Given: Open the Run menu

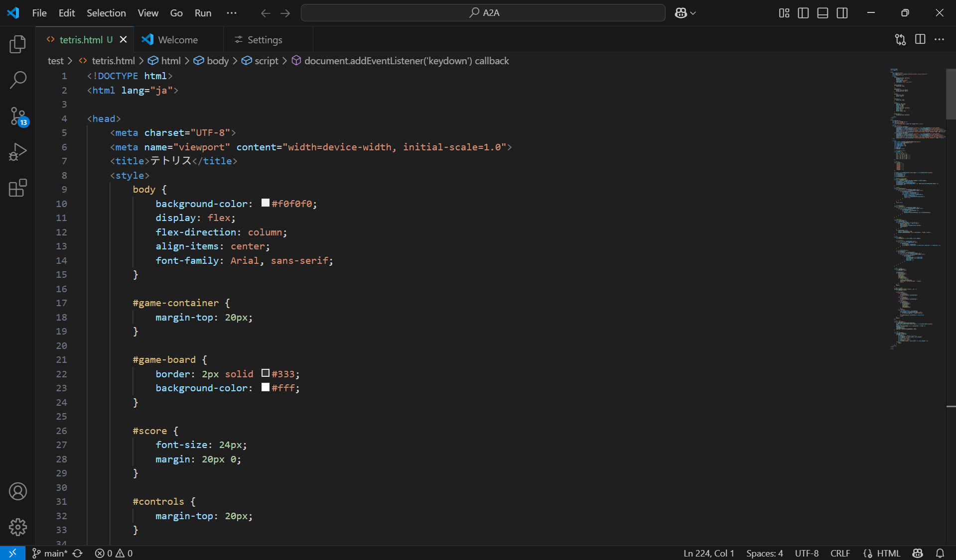Looking at the screenshot, I should point(202,13).
